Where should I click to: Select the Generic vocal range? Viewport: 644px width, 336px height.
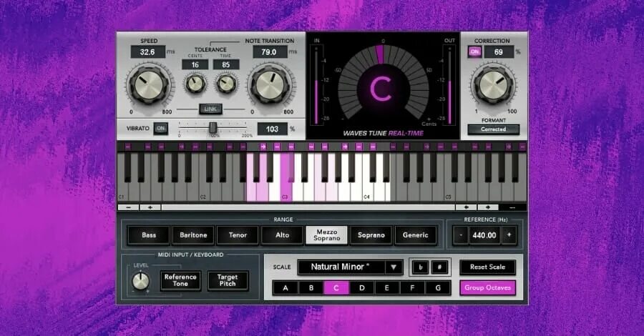pyautogui.click(x=415, y=235)
